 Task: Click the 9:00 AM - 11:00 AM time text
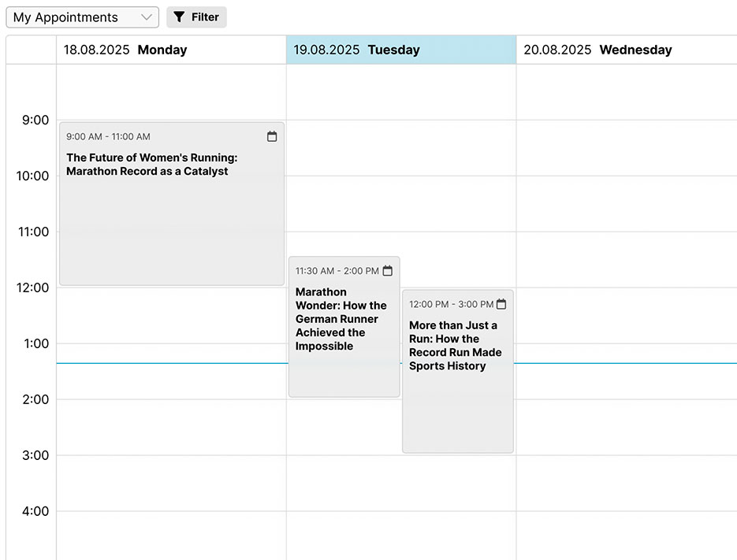click(108, 137)
